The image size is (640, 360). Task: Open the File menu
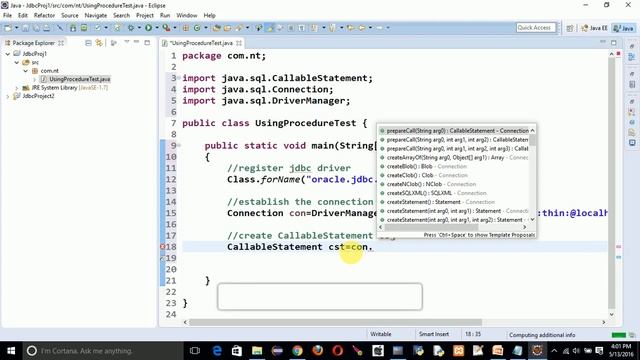(7, 16)
